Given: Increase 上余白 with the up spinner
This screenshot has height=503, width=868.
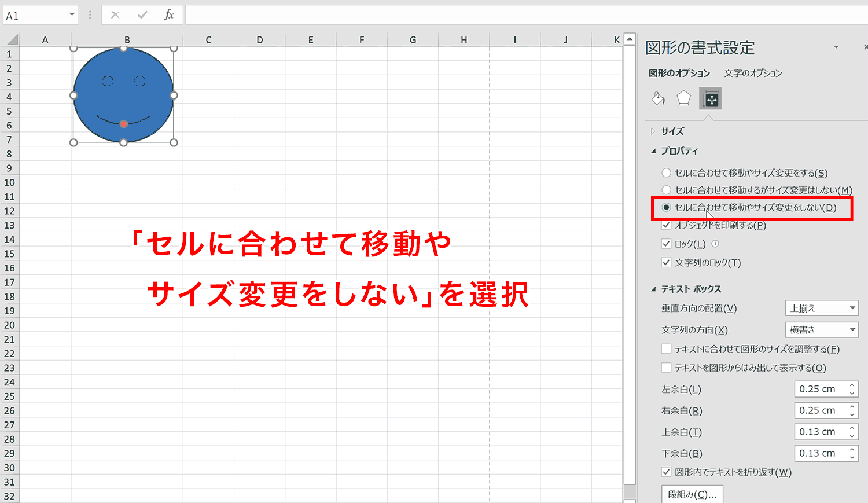Looking at the screenshot, I should coord(852,428).
